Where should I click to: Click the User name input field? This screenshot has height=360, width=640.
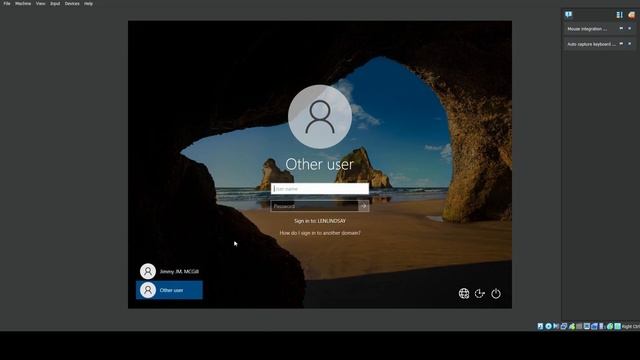point(320,189)
